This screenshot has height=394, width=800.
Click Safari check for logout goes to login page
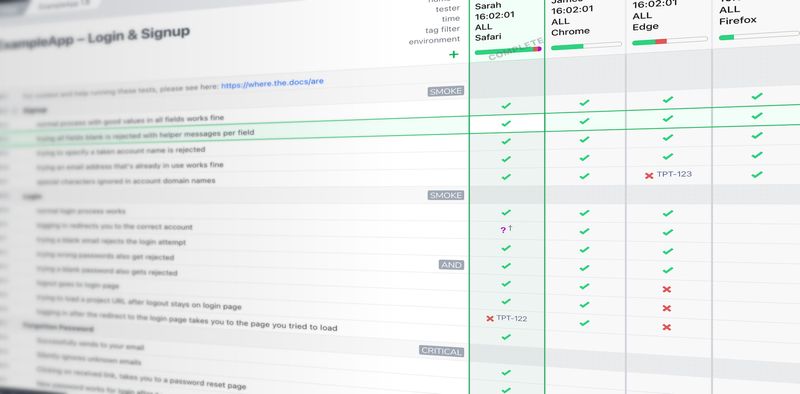point(506,301)
